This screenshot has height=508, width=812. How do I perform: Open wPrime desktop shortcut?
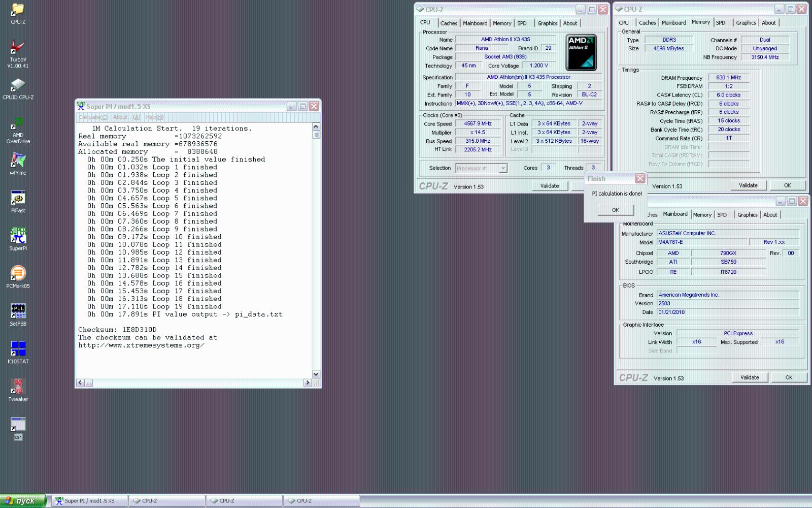tap(18, 164)
